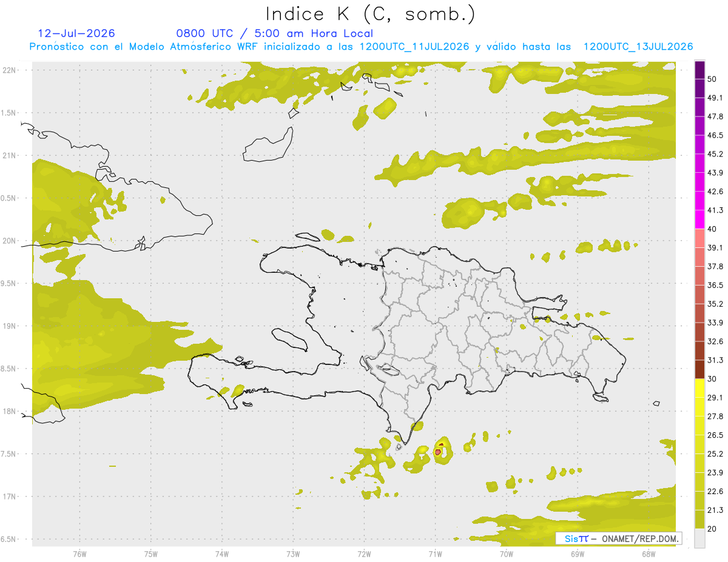The width and height of the screenshot is (728, 562).
Task: Click the '70W' longitude label
Action: coord(507,554)
